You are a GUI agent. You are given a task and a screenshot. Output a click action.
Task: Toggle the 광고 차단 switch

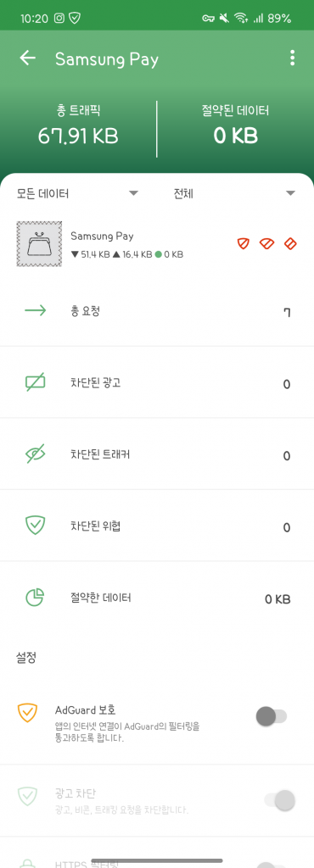(x=280, y=800)
